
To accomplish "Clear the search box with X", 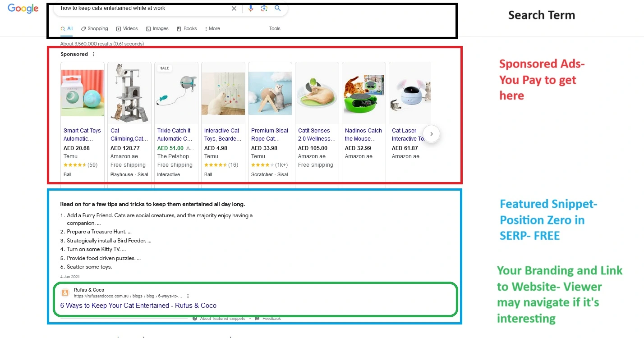I will [x=234, y=8].
